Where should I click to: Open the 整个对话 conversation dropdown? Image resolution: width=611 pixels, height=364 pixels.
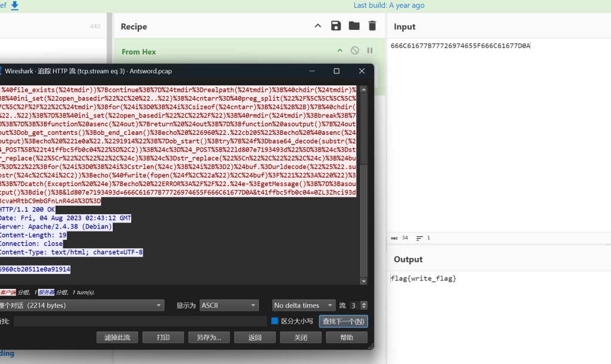point(82,306)
